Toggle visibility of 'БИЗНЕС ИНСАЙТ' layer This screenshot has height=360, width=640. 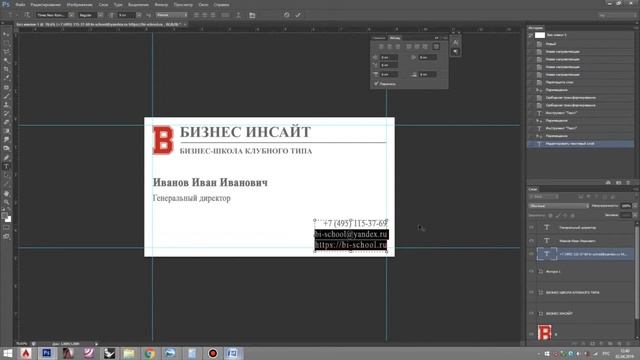coord(531,313)
